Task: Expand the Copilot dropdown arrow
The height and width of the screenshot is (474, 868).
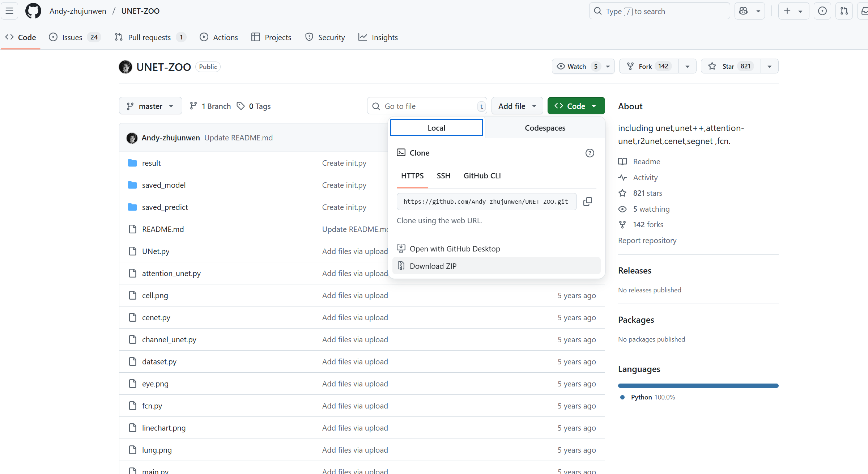Action: [x=758, y=11]
